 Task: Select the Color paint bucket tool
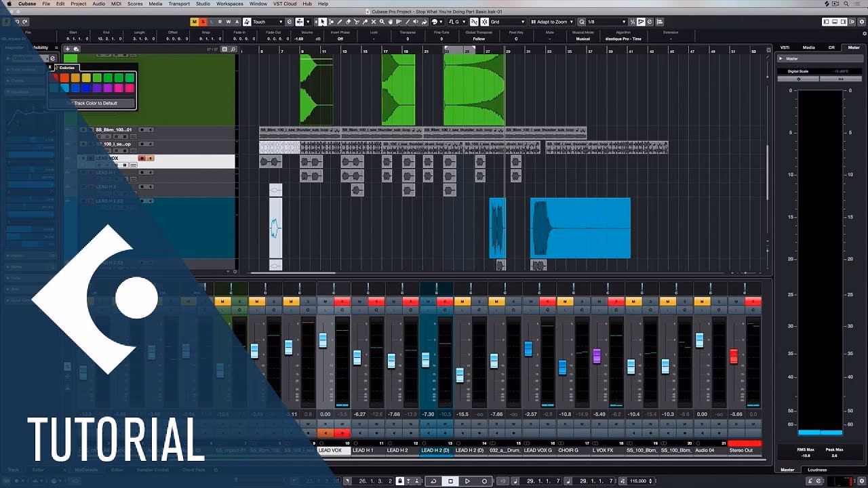(x=424, y=22)
